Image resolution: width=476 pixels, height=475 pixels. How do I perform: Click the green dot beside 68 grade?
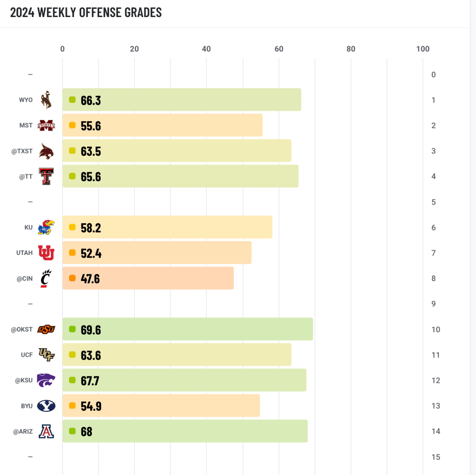72,431
